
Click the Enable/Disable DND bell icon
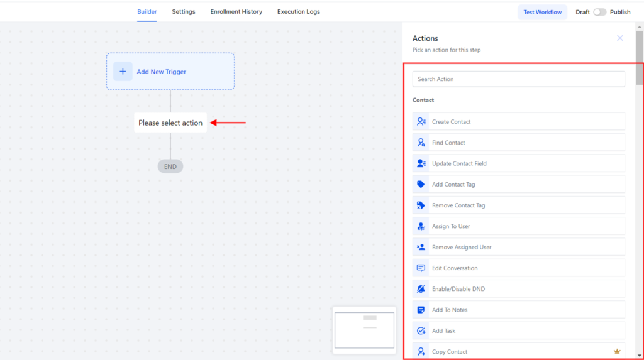(x=421, y=289)
